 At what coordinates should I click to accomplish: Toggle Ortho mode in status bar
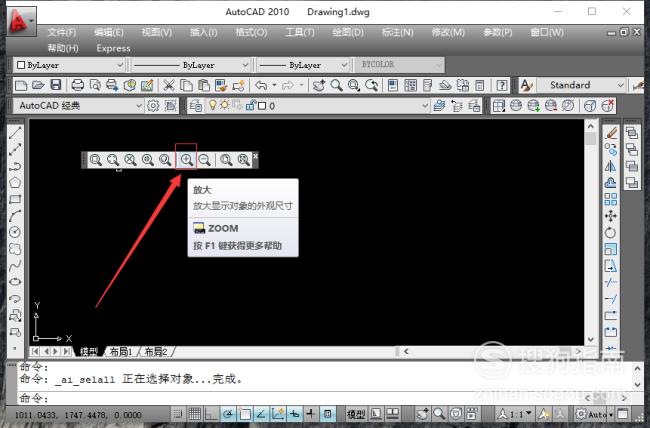pos(211,414)
